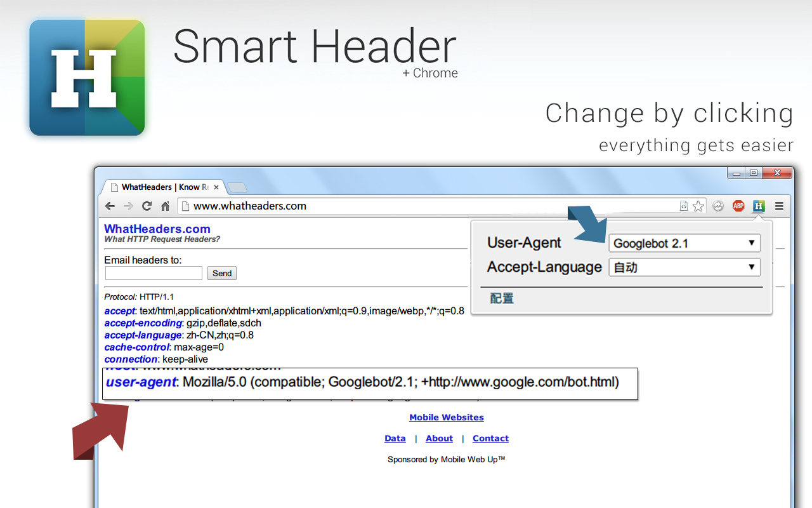Click the page script icon in address bar
Image resolution: width=812 pixels, height=508 pixels.
[x=683, y=206]
